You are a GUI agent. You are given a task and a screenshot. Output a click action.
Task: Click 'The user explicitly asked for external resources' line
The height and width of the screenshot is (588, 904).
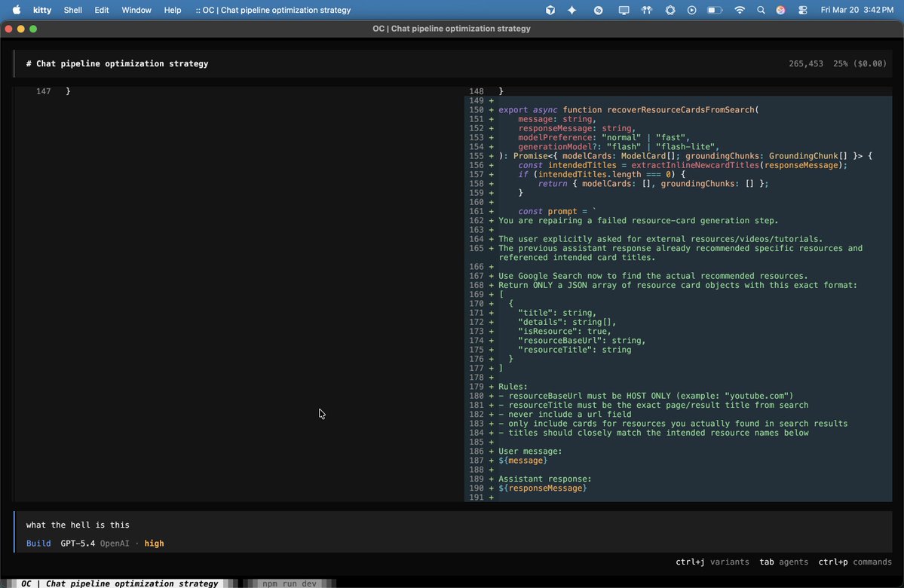coord(660,239)
